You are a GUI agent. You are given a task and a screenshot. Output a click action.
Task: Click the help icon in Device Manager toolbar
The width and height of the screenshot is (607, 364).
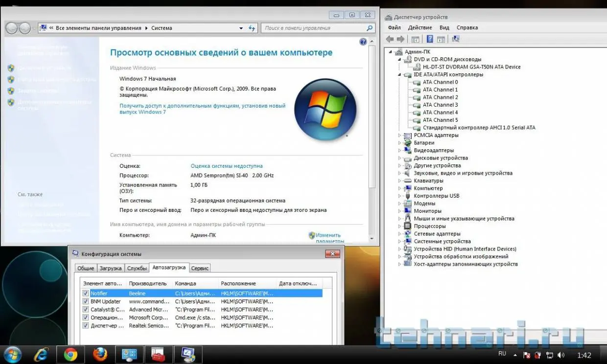tap(430, 39)
